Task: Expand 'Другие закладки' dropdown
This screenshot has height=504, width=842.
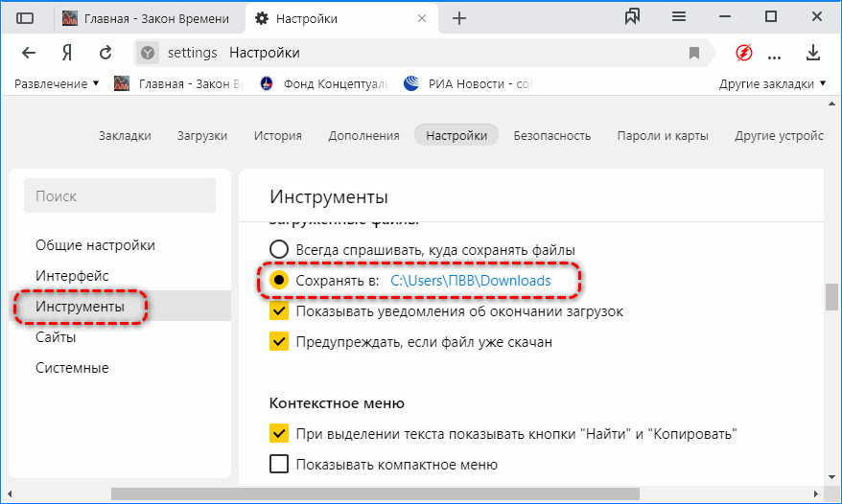Action: (773, 83)
